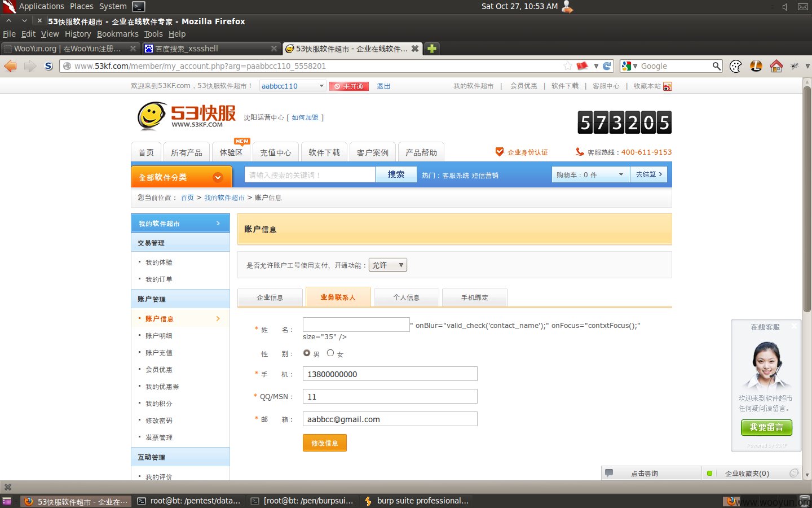Click the keyword search input box
The width and height of the screenshot is (812, 508).
coord(310,175)
